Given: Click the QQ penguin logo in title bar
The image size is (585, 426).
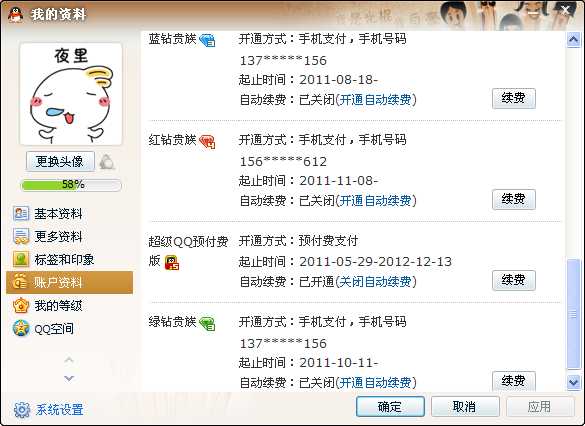Looking at the screenshot, I should coord(15,15).
